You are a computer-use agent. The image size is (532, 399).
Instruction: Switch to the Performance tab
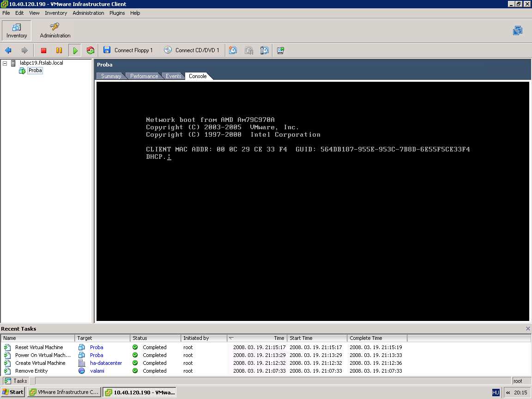click(144, 76)
